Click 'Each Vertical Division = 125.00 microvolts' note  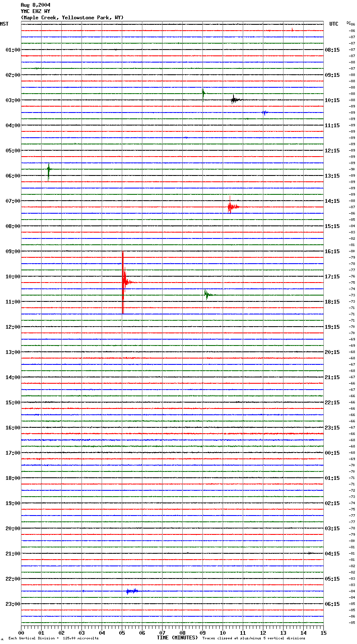[x=53, y=639]
